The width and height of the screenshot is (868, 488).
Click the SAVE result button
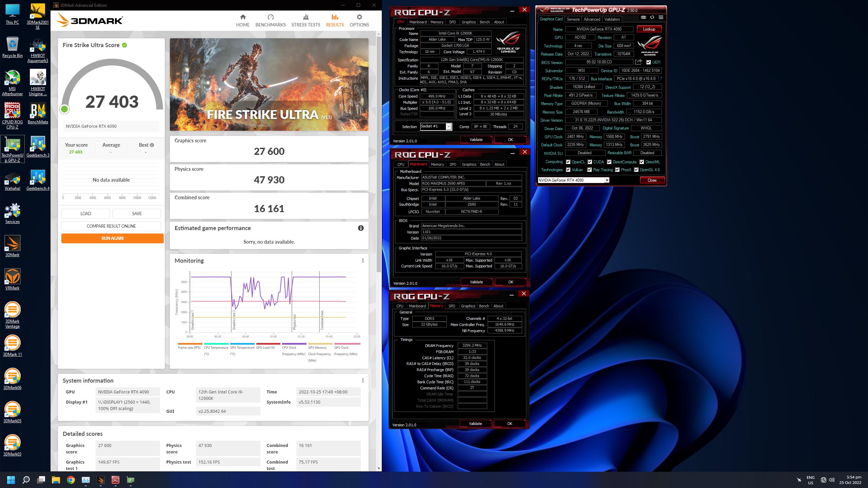(137, 213)
